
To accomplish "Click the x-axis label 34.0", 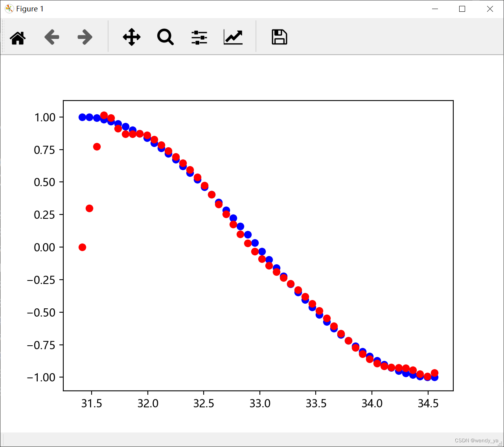I will (x=372, y=403).
